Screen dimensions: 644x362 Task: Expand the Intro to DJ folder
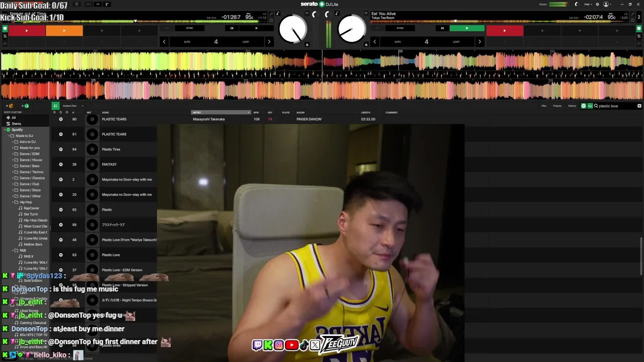13,142
